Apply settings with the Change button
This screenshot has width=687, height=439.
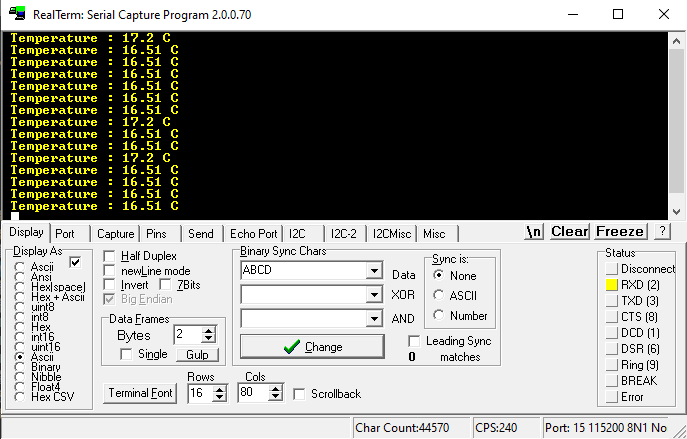pyautogui.click(x=312, y=347)
